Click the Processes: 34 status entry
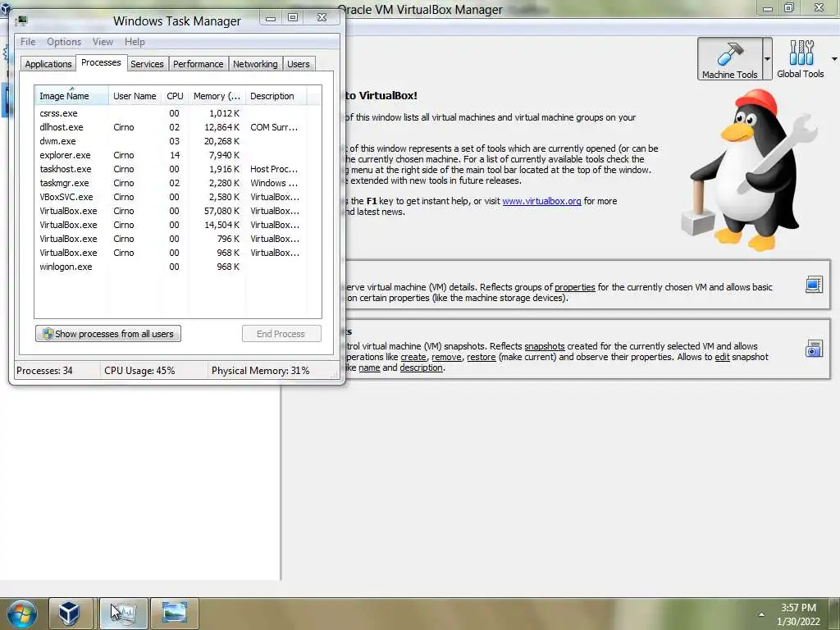Viewport: 840px width, 630px height. tap(44, 370)
